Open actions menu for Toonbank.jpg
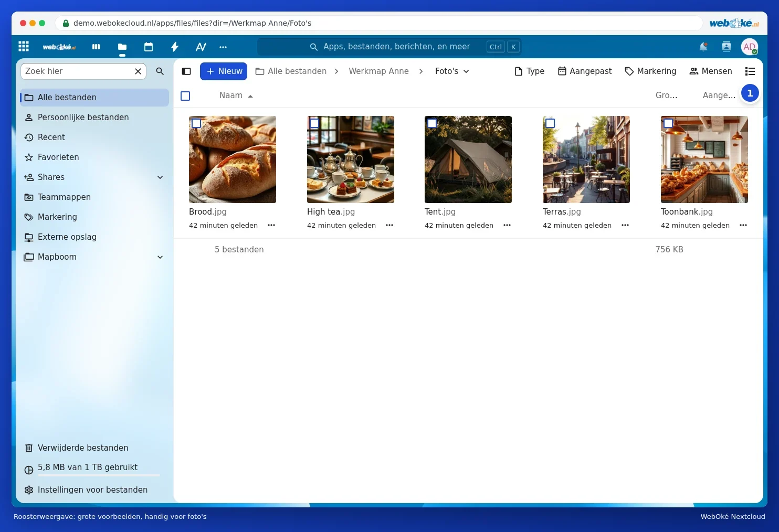The image size is (779, 532). coord(743,225)
